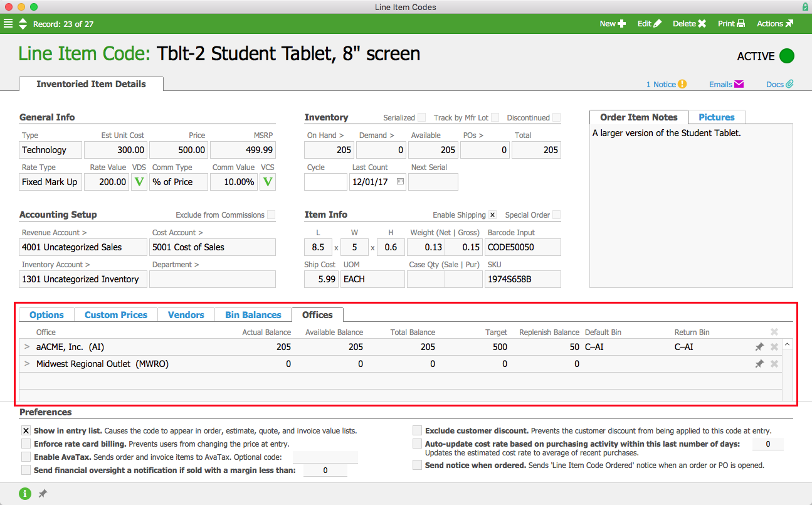The image size is (812, 505).
Task: Delete the Midwest Regional Outlet row
Action: pos(774,364)
